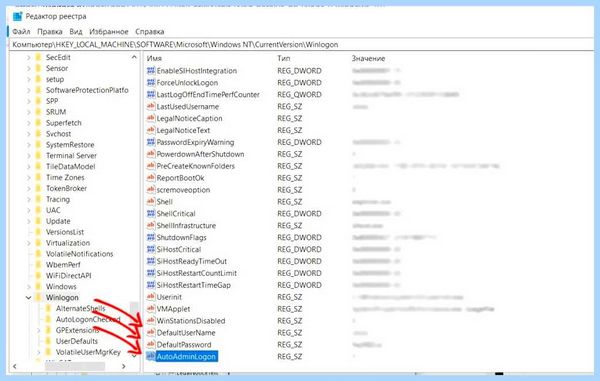Select the Winlogon key in tree
The width and height of the screenshot is (600, 381).
pos(62,298)
